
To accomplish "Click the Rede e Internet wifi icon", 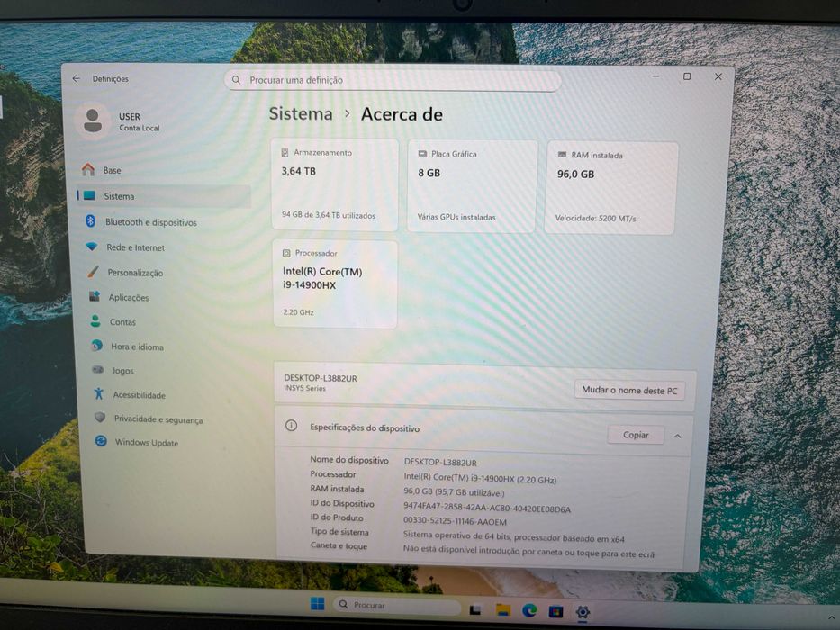I will click(92, 247).
